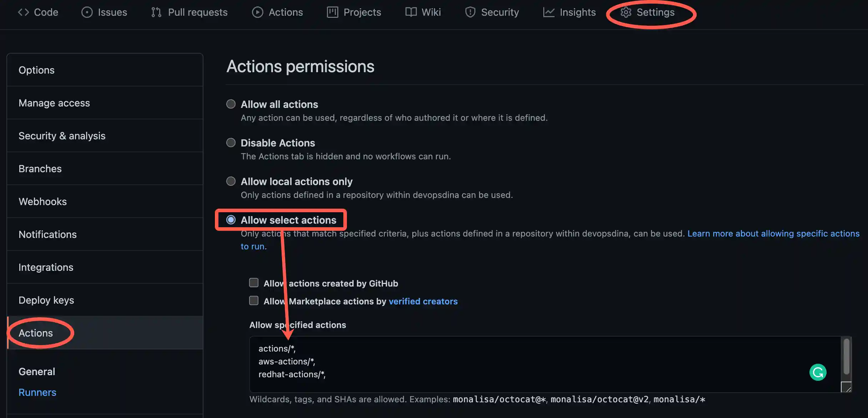Select the Allow all actions radio button

[231, 104]
